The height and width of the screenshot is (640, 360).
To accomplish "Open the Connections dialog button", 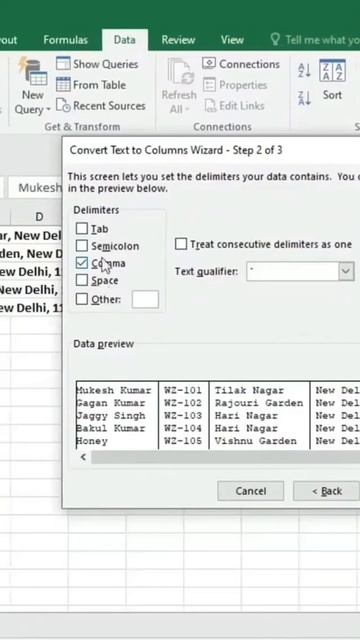I will tap(241, 64).
